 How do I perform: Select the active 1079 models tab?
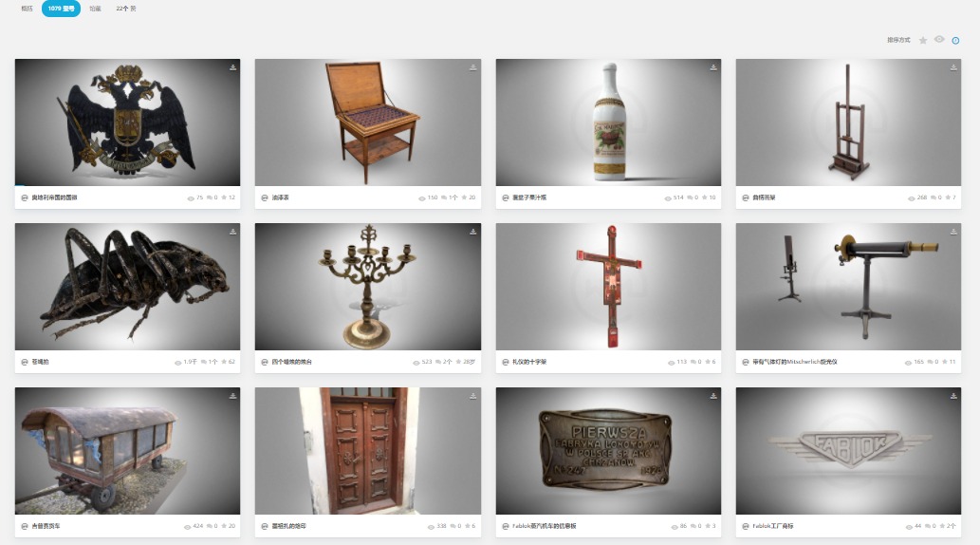click(62, 9)
